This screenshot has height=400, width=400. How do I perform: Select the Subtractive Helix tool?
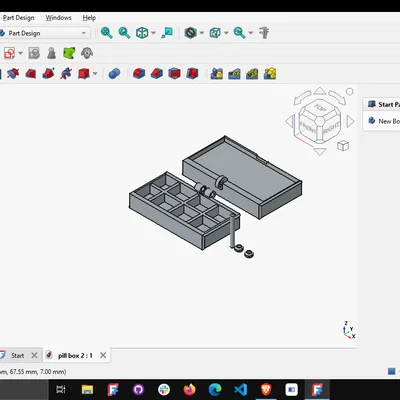[66, 73]
